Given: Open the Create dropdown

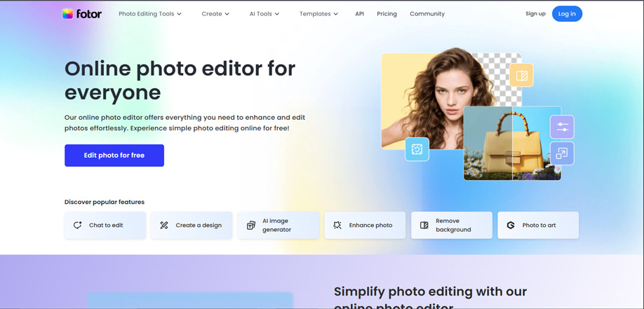Looking at the screenshot, I should 215,14.
